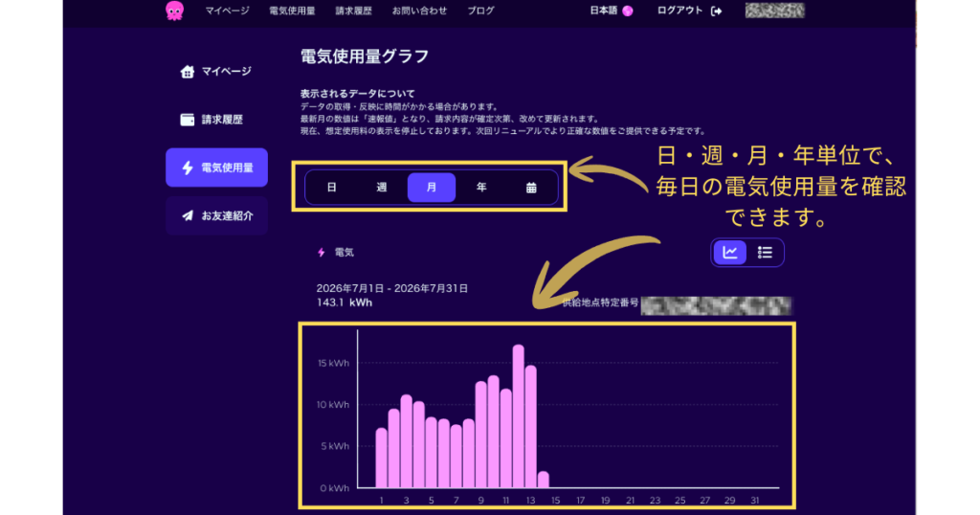Select the 月 view tab

point(432,187)
